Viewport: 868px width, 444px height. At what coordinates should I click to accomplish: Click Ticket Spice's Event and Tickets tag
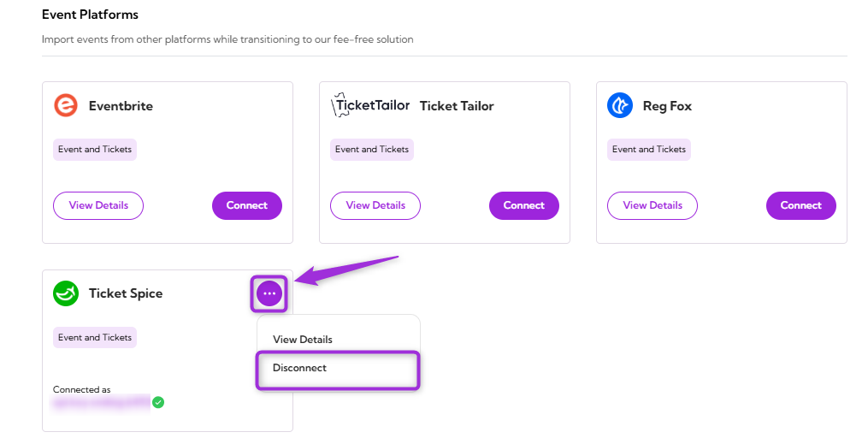tap(95, 338)
